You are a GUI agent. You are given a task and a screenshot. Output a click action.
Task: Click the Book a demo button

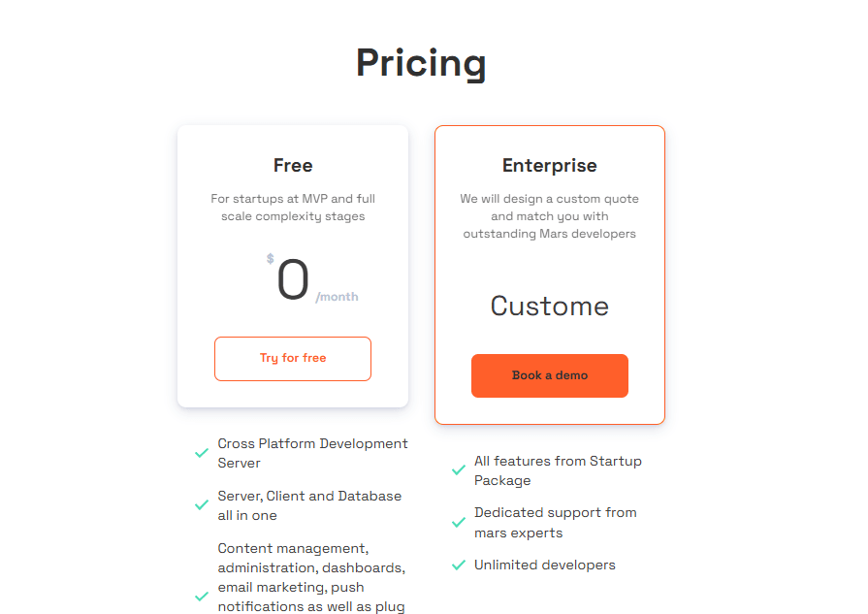(549, 375)
